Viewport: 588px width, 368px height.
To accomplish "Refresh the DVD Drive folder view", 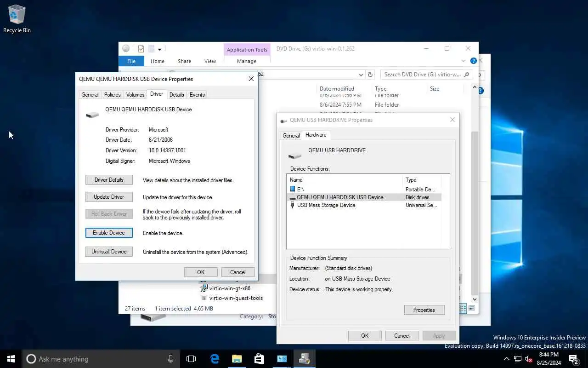I will coord(370,75).
